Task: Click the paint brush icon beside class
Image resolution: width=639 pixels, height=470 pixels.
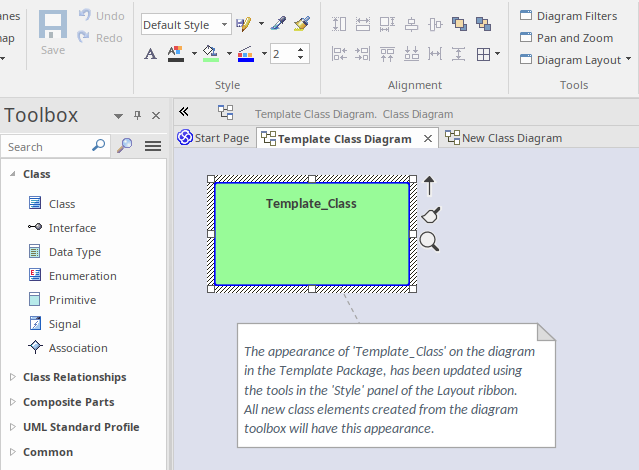Action: click(x=430, y=214)
